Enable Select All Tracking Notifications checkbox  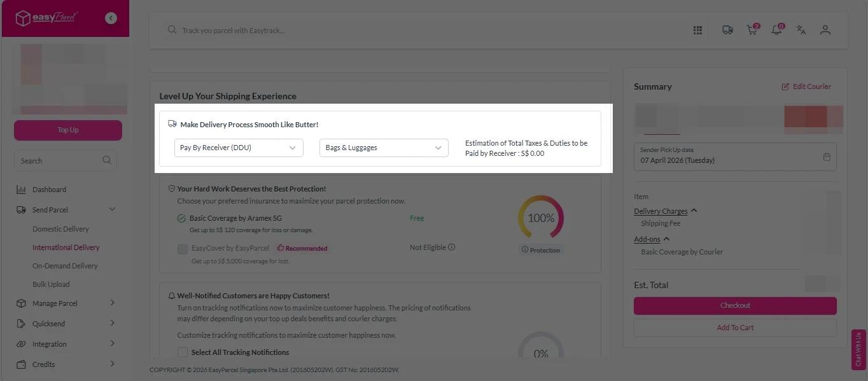[183, 352]
